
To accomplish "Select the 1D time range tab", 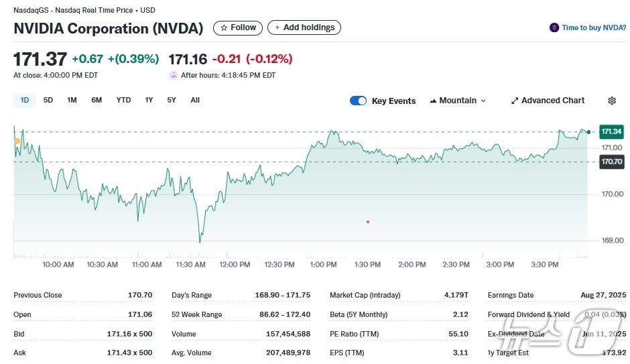I will click(25, 100).
